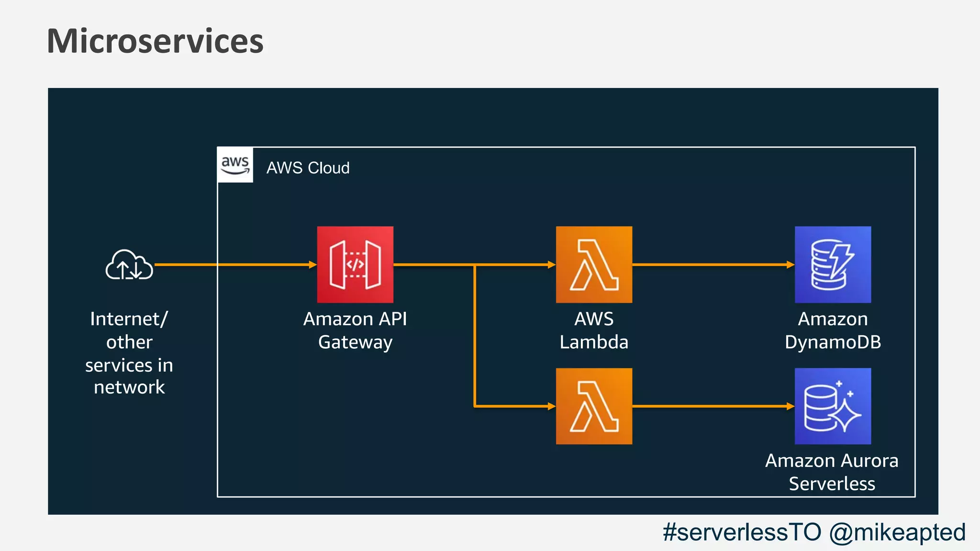
Task: Click the Internet cloud upload/download icon
Action: coord(129,264)
